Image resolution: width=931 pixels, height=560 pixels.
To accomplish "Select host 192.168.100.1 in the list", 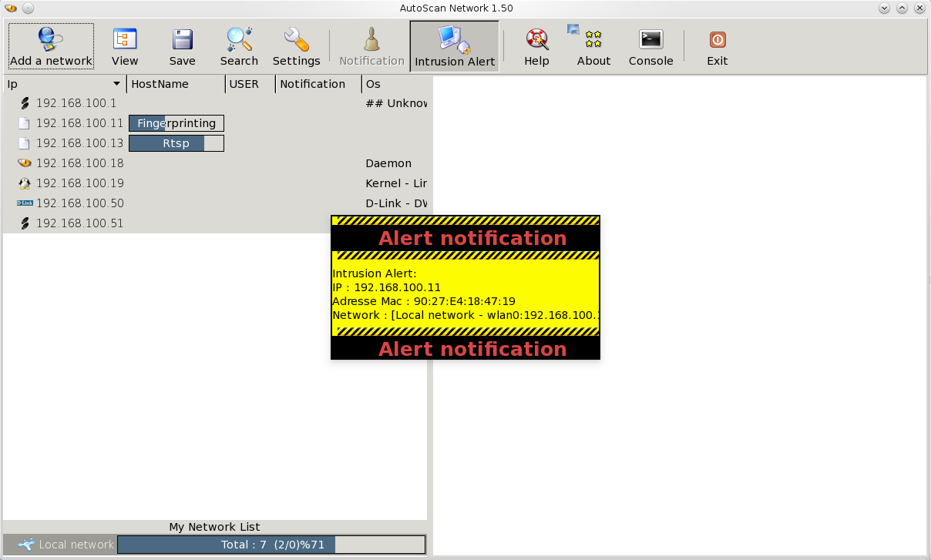I will (76, 103).
